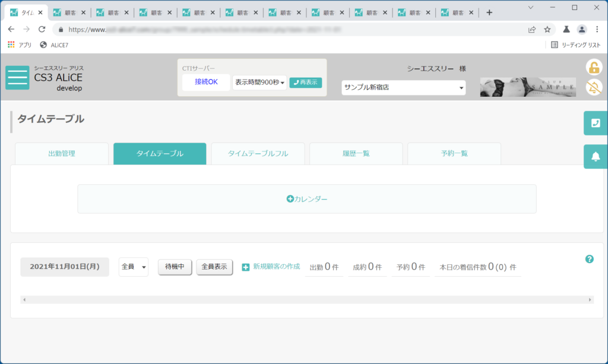
Task: Click the horizontal timetable scrollbar track
Action: (x=307, y=300)
